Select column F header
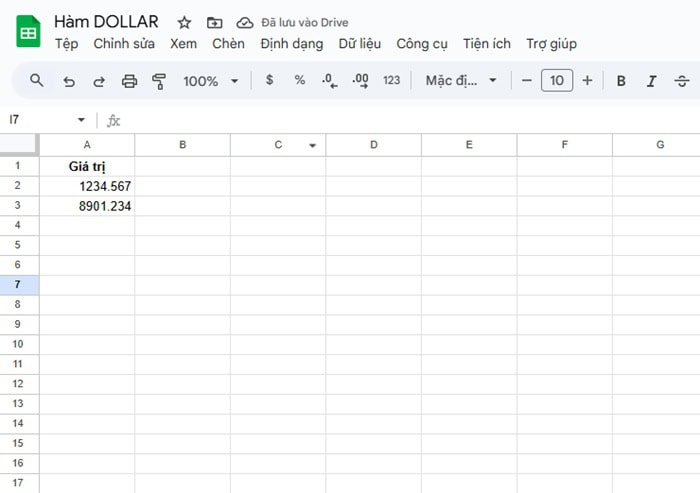This screenshot has height=493, width=700. click(565, 145)
